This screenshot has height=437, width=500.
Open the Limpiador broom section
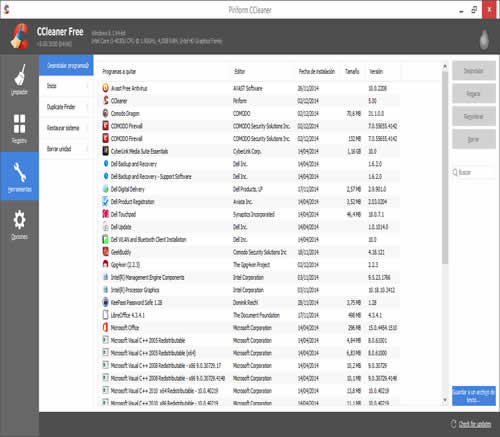[19, 79]
